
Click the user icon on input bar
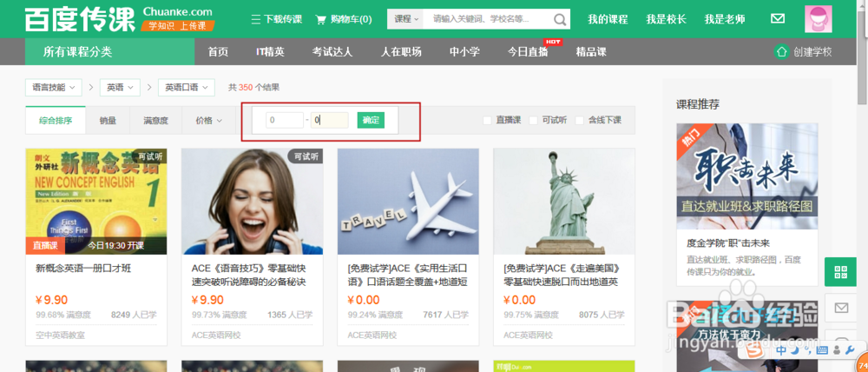tap(837, 350)
